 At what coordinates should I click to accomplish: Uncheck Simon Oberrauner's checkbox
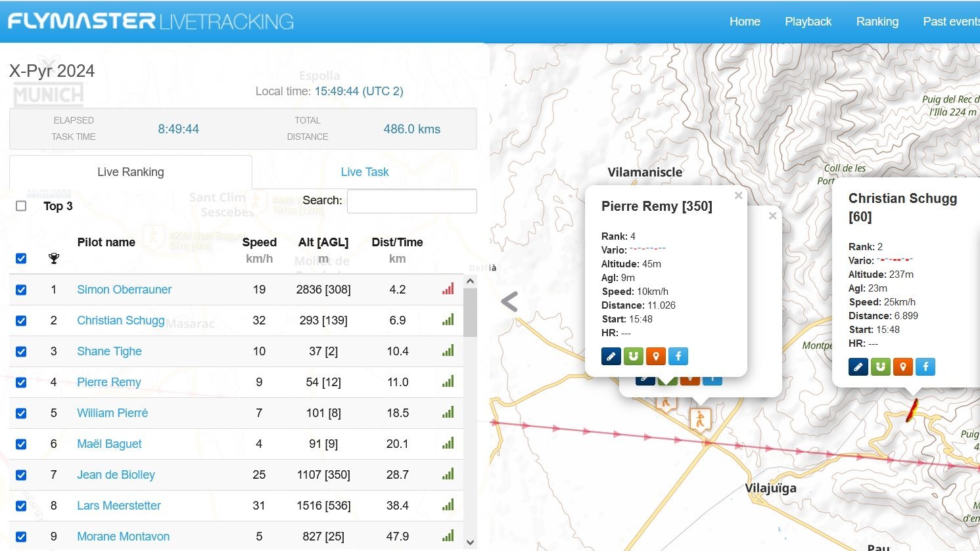click(21, 290)
